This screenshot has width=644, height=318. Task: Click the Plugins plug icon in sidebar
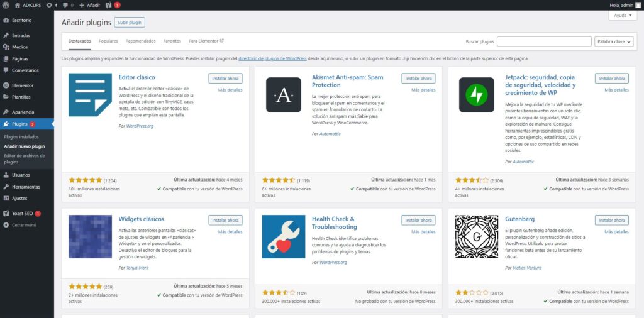tap(6, 124)
